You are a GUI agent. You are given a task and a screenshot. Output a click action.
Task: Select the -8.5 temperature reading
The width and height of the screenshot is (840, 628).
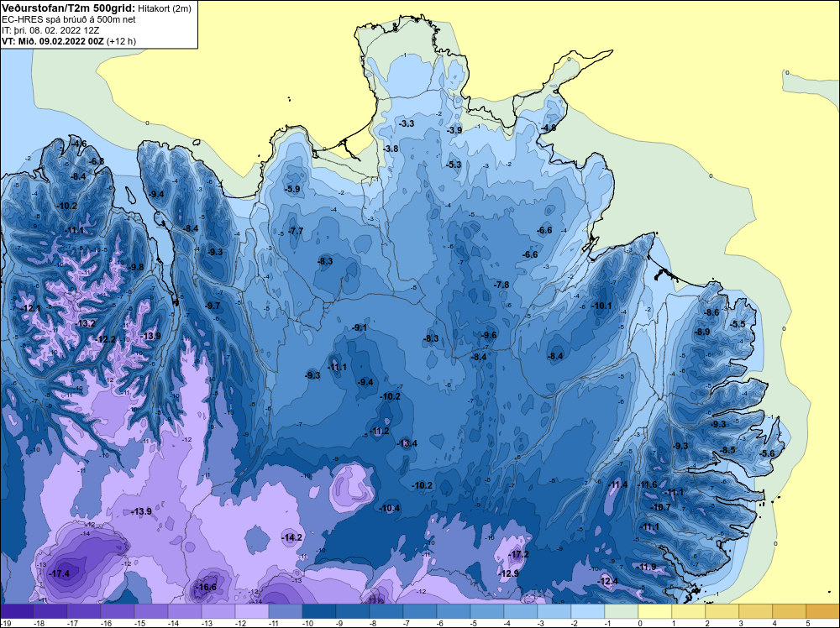coord(727,450)
